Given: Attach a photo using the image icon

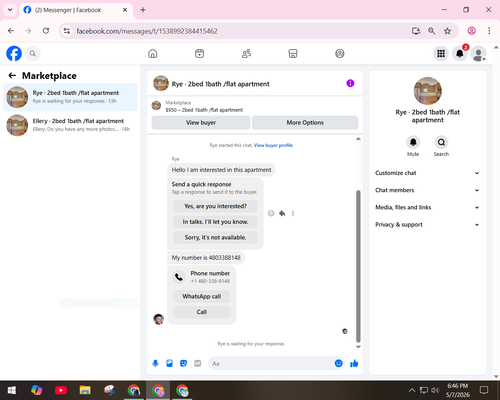Looking at the screenshot, I should (x=169, y=363).
